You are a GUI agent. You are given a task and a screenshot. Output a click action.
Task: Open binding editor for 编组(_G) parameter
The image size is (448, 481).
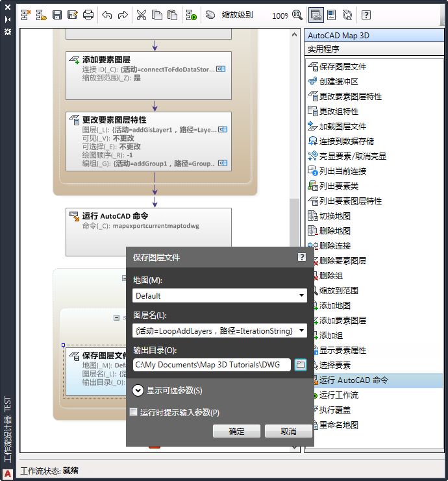click(x=223, y=163)
